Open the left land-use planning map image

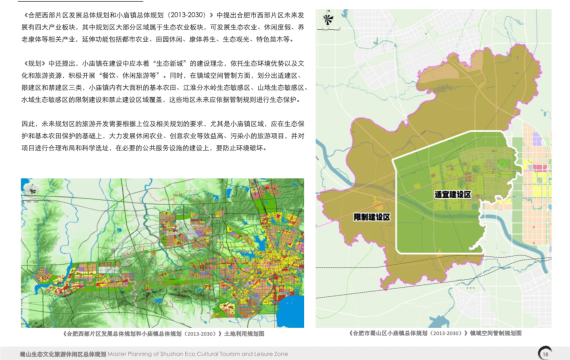pyautogui.click(x=162, y=253)
